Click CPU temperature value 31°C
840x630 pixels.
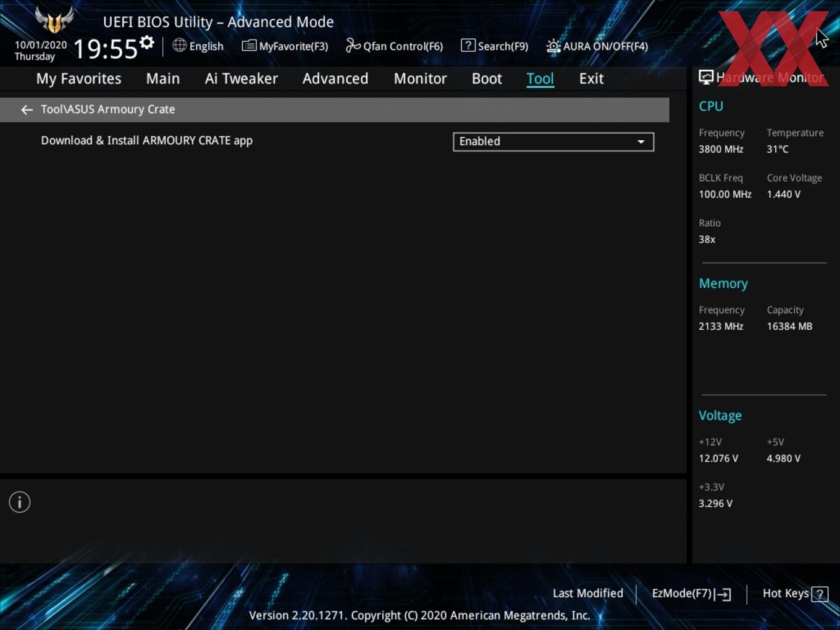[778, 149]
